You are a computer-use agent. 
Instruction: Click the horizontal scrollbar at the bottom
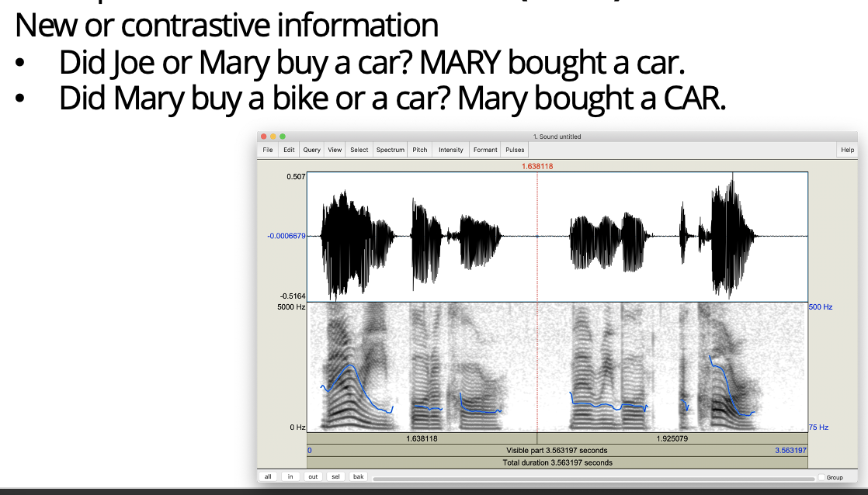[590, 477]
